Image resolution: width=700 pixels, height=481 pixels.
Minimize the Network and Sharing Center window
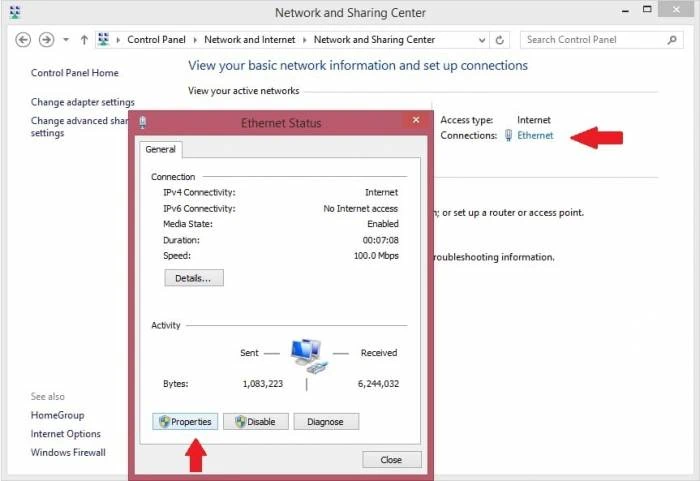(625, 10)
